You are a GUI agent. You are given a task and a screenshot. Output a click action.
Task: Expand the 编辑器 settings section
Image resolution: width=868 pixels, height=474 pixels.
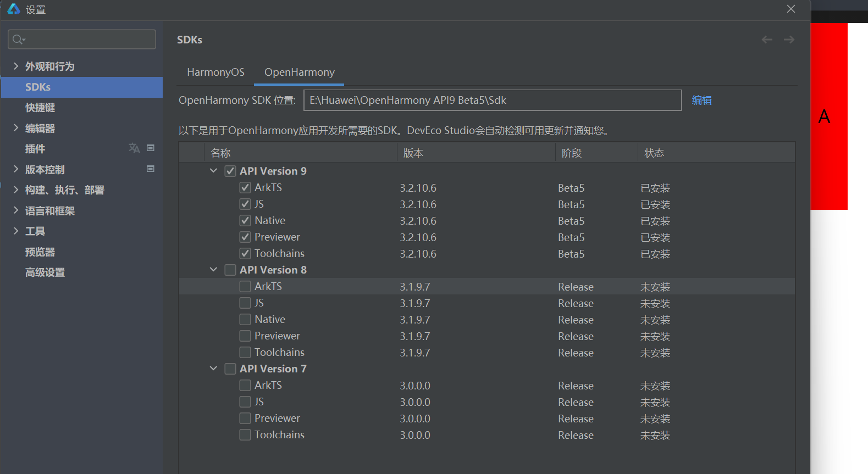pos(16,128)
